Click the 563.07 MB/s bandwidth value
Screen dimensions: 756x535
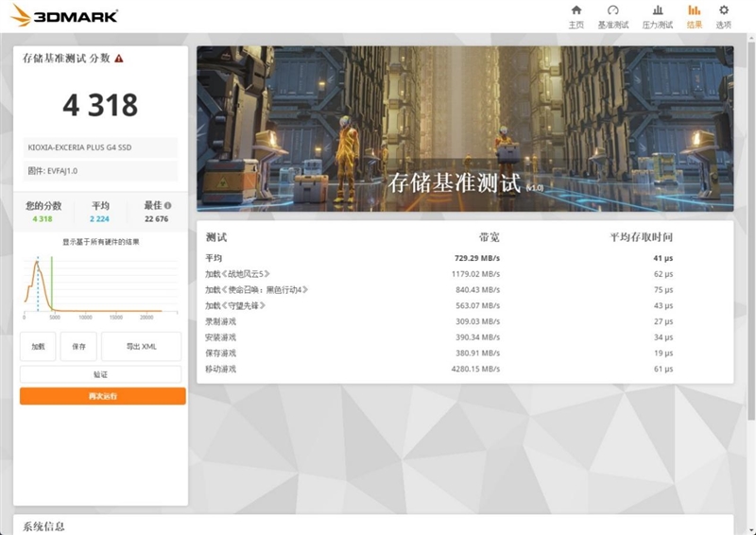point(478,306)
